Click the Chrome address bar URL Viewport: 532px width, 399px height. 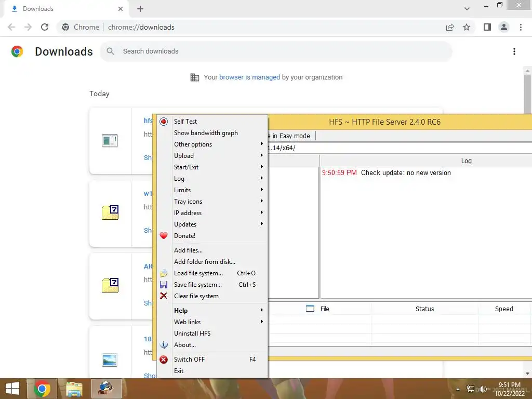coord(141,27)
